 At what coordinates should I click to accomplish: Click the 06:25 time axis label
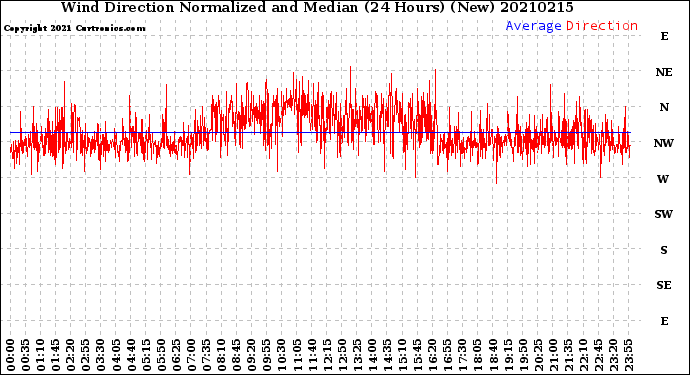click(176, 355)
